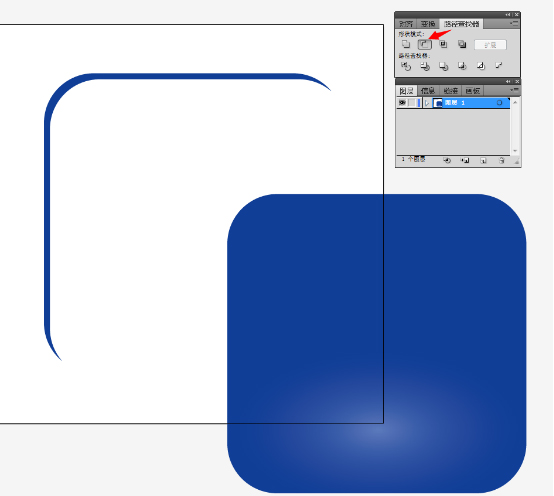Select the Pathfinder (路径查找器) tab

[461, 24]
